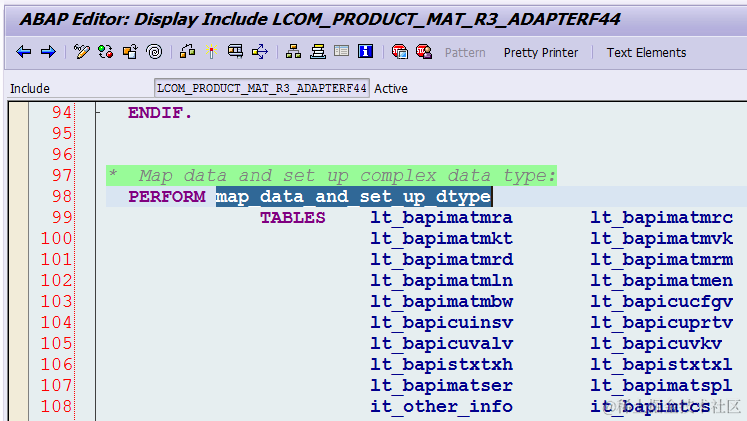Click it_other_info on line 108
This screenshot has width=747, height=421.
tap(442, 406)
